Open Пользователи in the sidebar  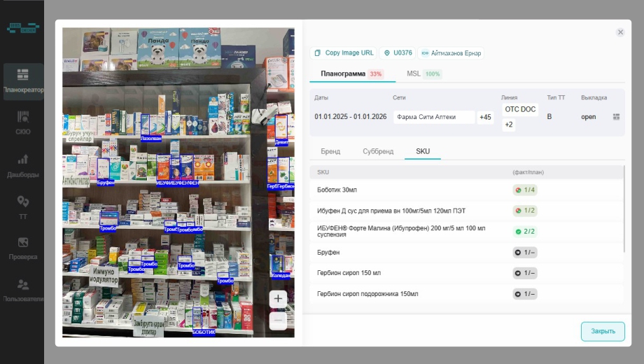(22, 290)
